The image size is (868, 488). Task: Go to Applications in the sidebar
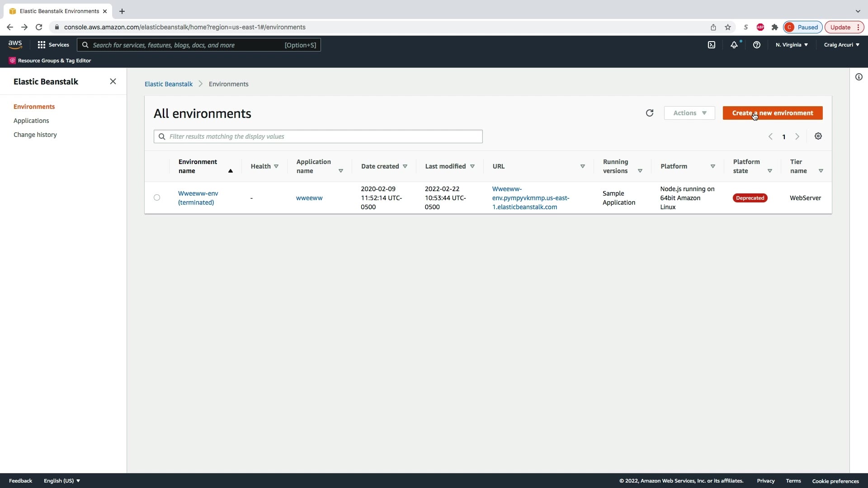pyautogui.click(x=31, y=121)
